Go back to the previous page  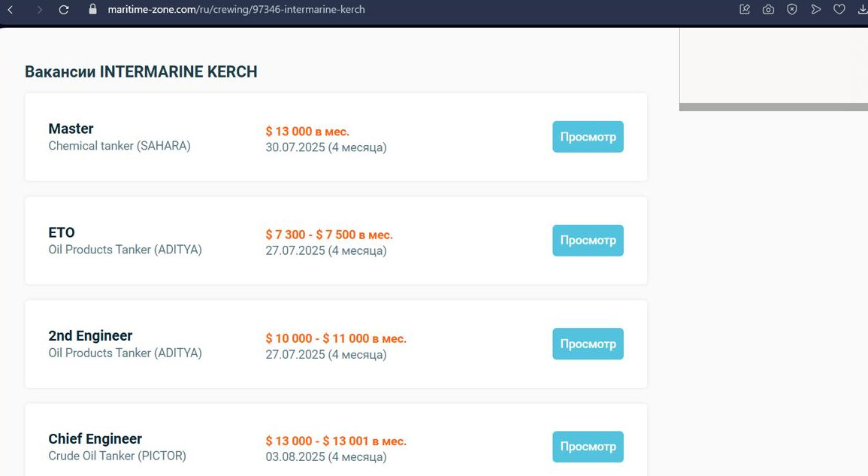[10, 10]
